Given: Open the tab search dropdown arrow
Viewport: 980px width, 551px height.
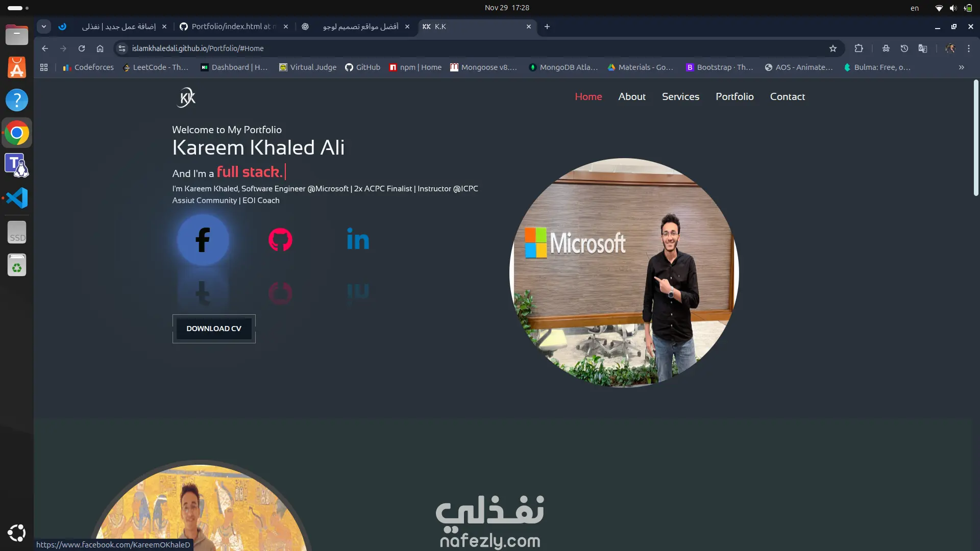Looking at the screenshot, I should pos(44,27).
